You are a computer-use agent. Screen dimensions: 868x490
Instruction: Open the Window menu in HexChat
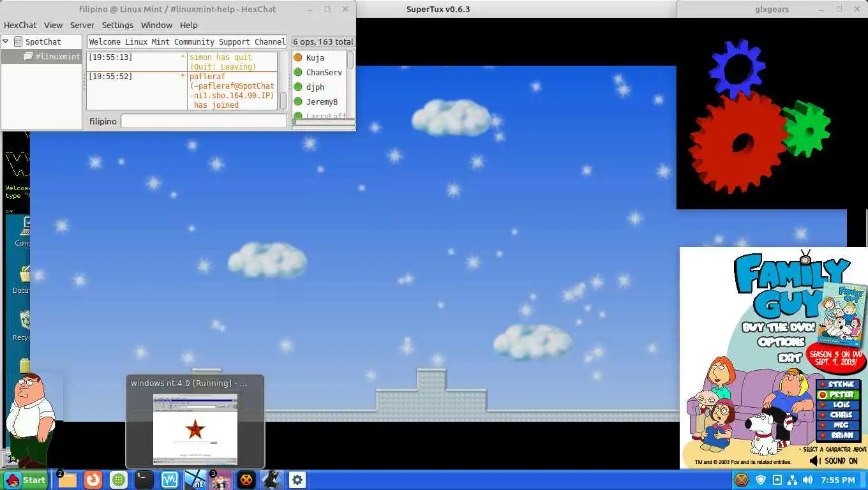point(156,25)
